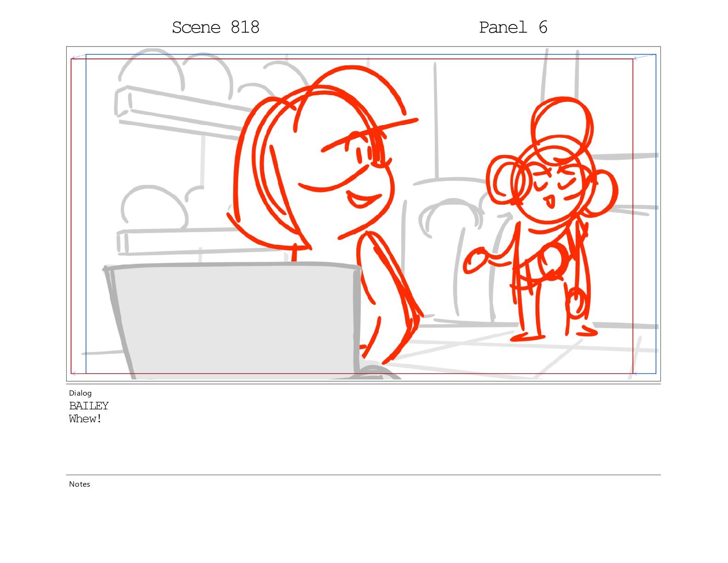Image resolution: width=728 pixels, height=563 pixels.
Task: Click the 'Whew!' dialog line
Action: pyautogui.click(x=85, y=419)
